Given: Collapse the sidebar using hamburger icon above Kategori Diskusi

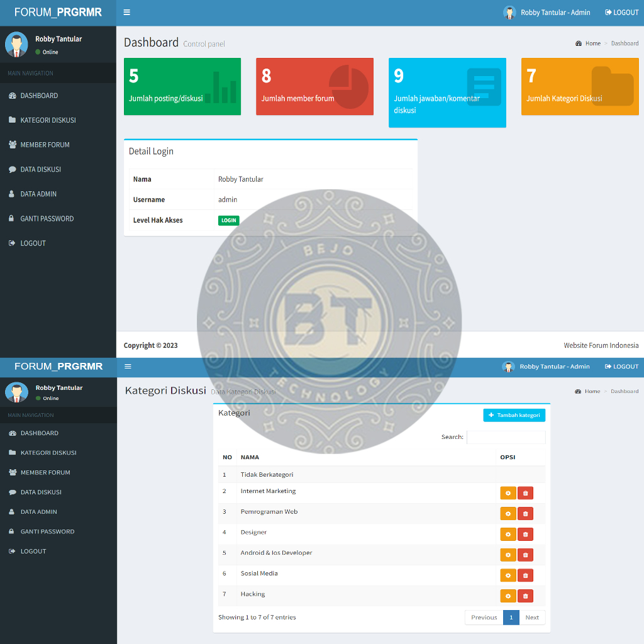Looking at the screenshot, I should pos(128,366).
